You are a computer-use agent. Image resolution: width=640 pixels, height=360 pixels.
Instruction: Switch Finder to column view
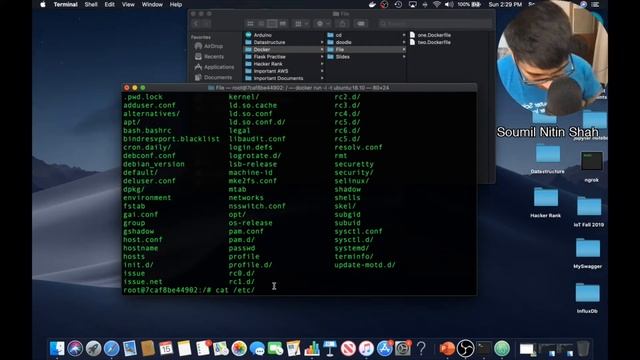[272, 24]
